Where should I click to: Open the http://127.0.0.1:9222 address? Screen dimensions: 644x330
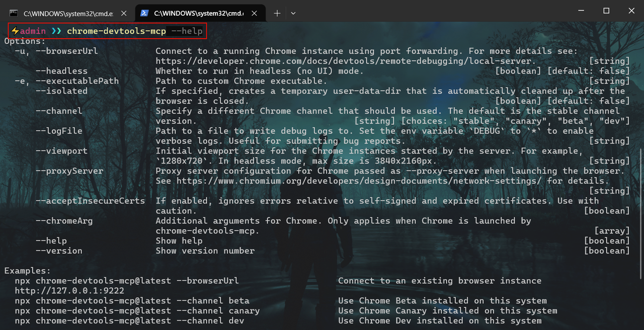[x=69, y=291]
